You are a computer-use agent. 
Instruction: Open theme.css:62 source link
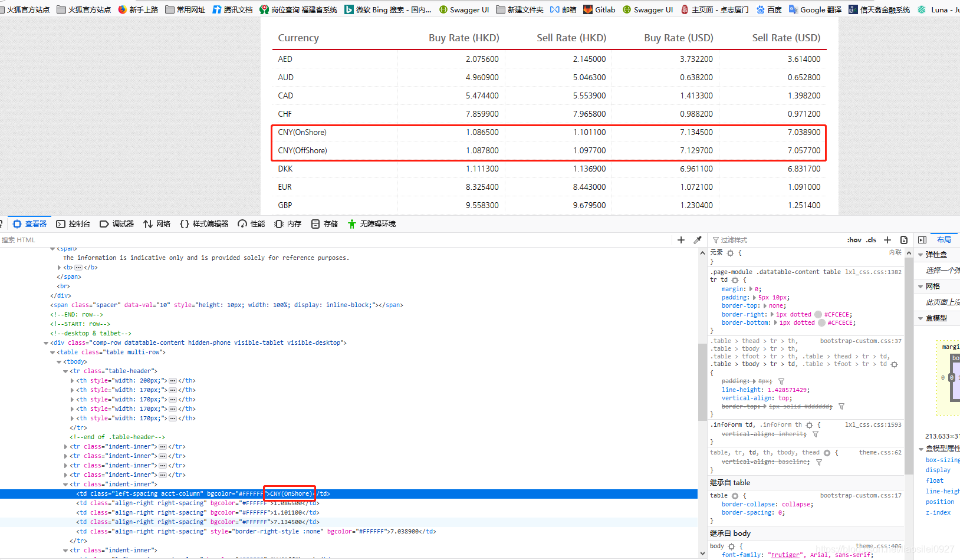pyautogui.click(x=880, y=452)
